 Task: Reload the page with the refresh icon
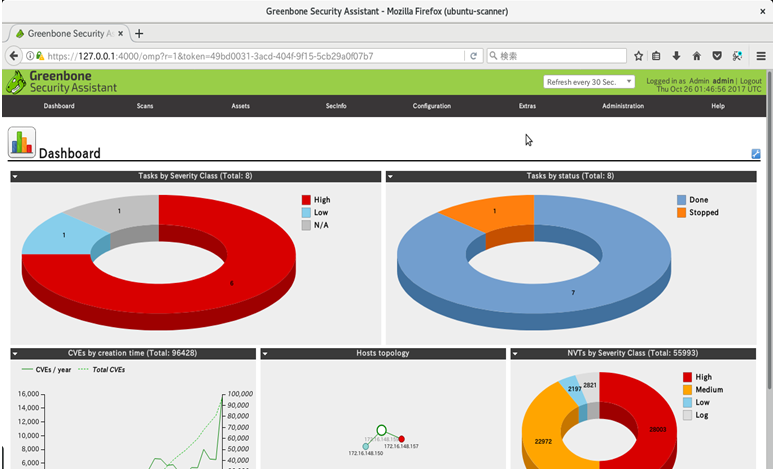pyautogui.click(x=473, y=56)
